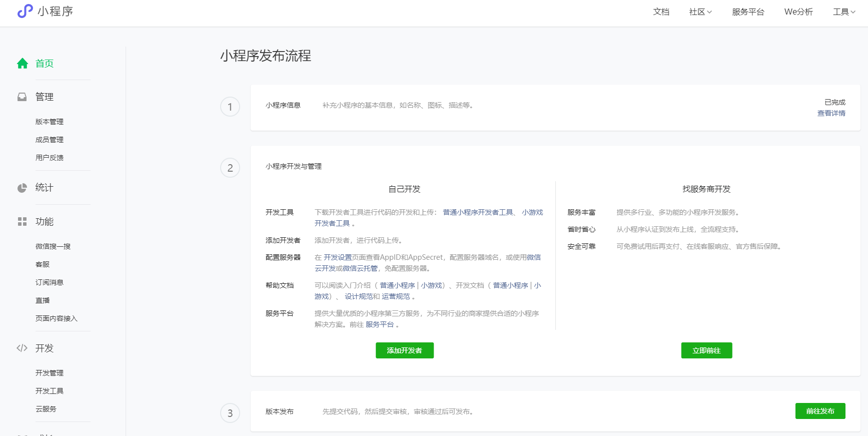Click the 统计 pie chart icon
The height and width of the screenshot is (436, 868).
(x=22, y=188)
